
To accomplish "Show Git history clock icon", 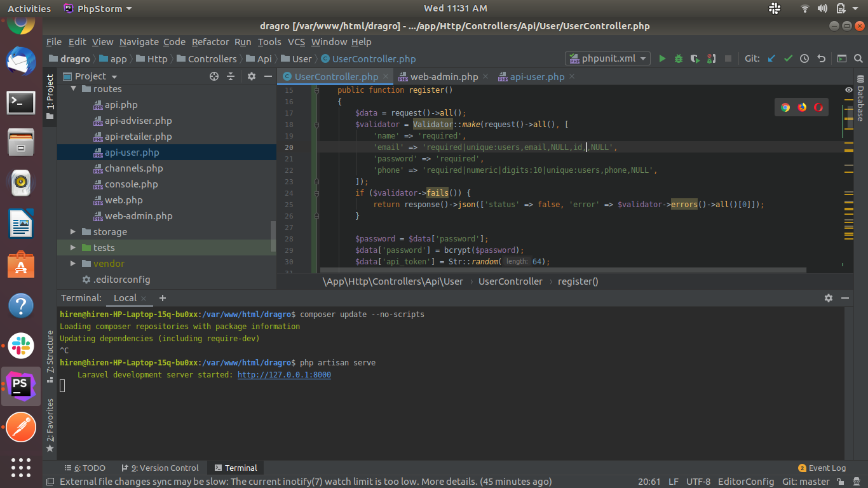I will pos(804,58).
